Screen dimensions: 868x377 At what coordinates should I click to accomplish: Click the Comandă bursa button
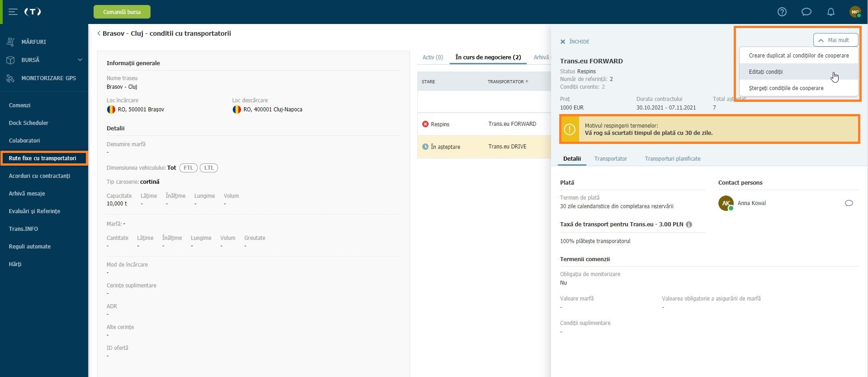coord(122,12)
